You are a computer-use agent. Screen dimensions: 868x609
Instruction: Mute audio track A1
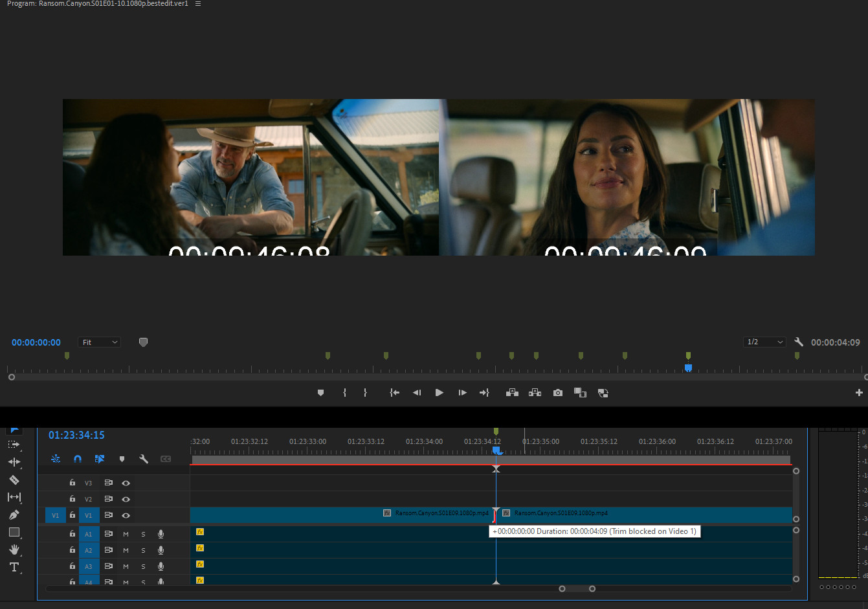pos(126,534)
